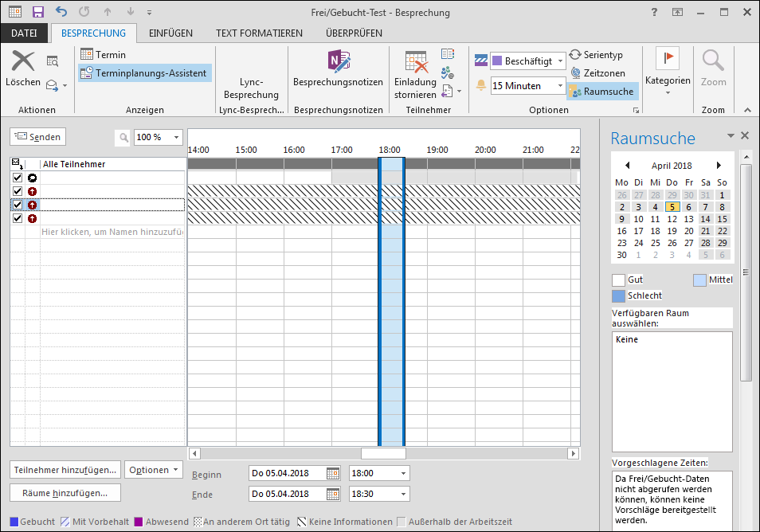The image size is (760, 532).
Task: Click required attendee icon in second row
Action: click(33, 191)
